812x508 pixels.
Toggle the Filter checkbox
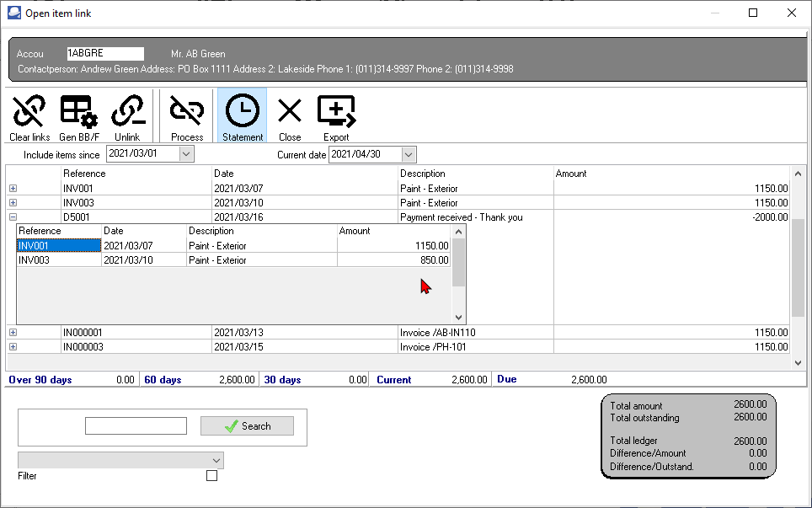pos(211,475)
